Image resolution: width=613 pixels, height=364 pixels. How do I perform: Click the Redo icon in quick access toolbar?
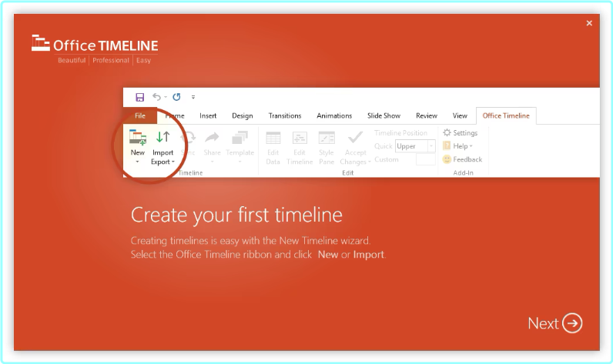(176, 97)
